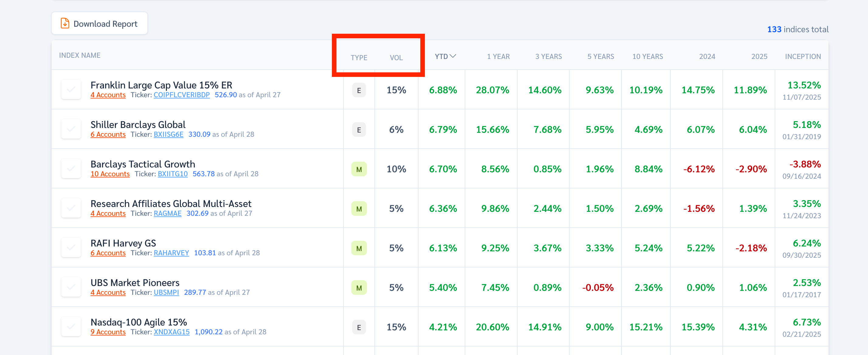
Task: Sort by 10 YEARS column header
Action: 648,56
